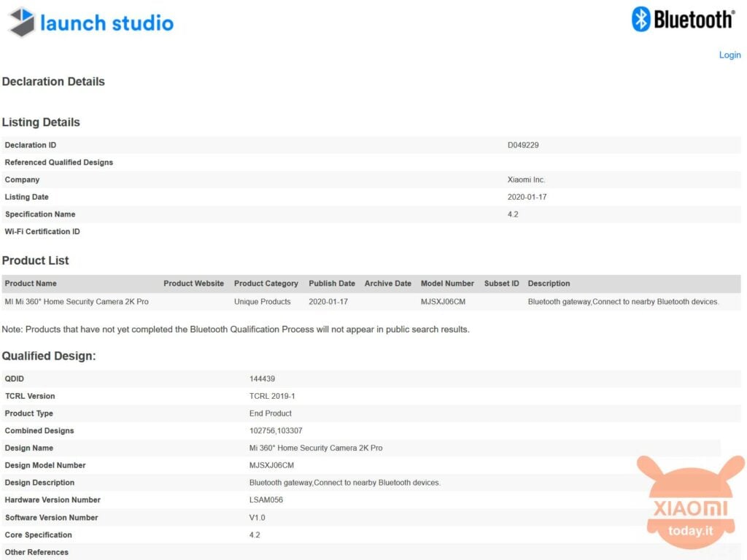Click the "Hardware Version Number" label

[53, 500]
